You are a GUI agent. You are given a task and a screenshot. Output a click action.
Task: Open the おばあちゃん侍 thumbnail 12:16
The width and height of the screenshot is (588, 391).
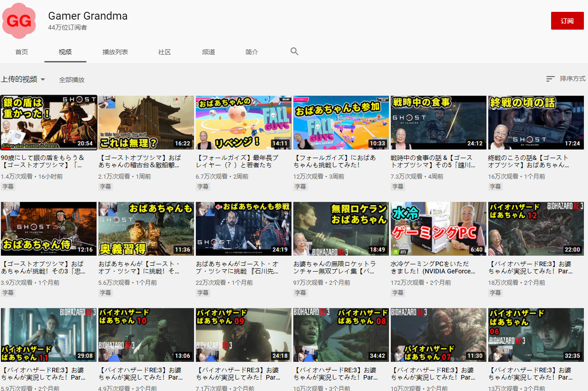(49, 229)
